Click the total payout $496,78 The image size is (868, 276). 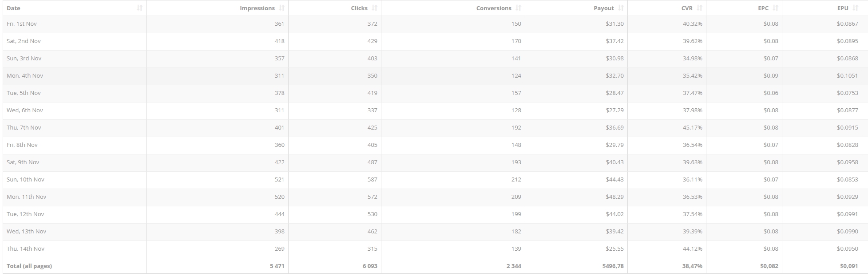(x=613, y=266)
